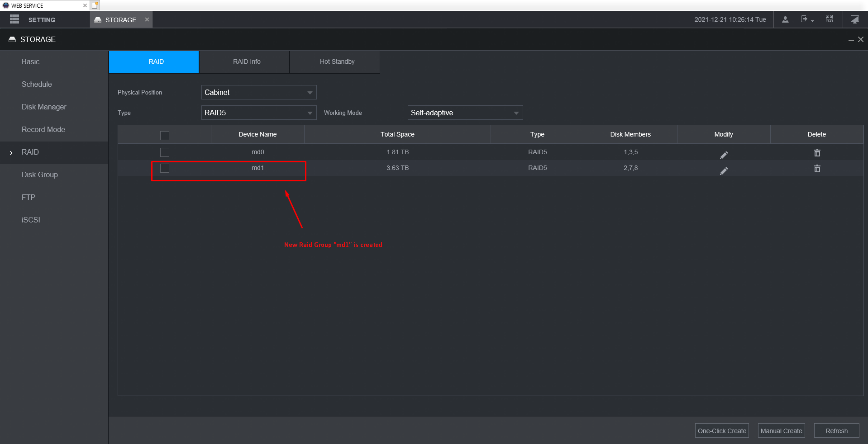Open Record Mode in sidebar
This screenshot has width=868, height=444.
click(43, 130)
